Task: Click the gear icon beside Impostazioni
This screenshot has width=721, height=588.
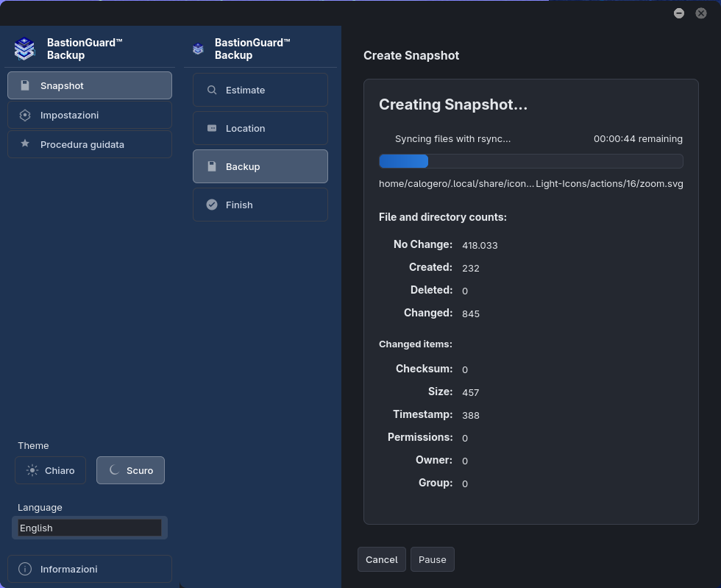Action: click(x=25, y=115)
